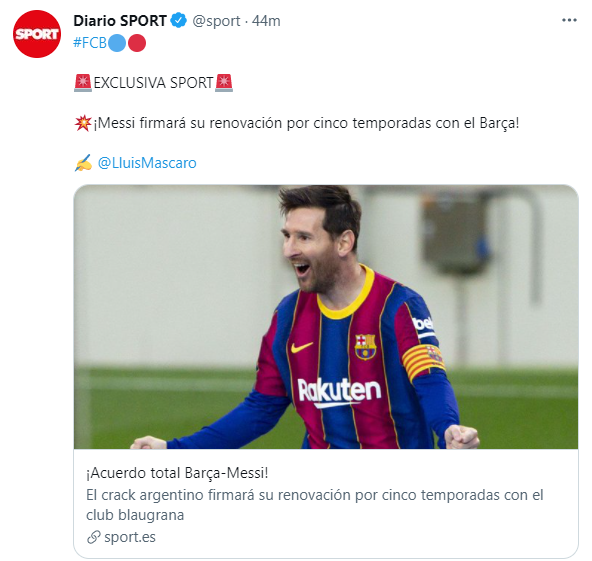The width and height of the screenshot is (592, 561).
Task: Click the blue circle emoji after #FCB
Action: point(117,43)
